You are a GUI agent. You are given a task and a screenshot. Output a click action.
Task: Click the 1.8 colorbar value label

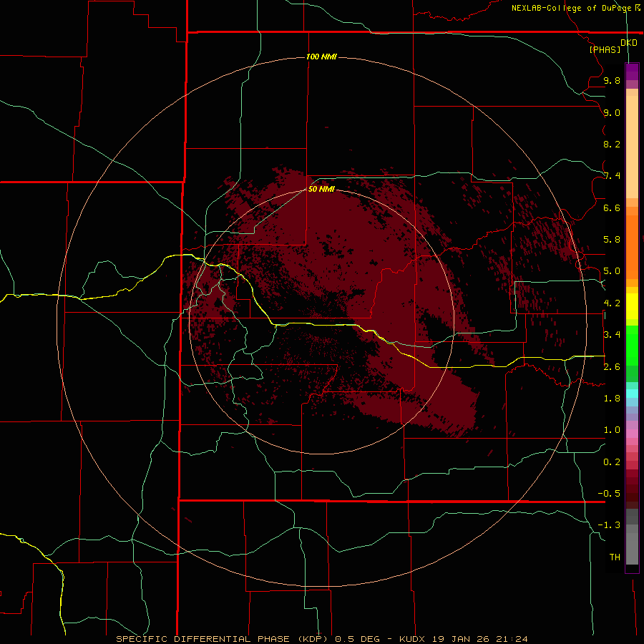(x=612, y=399)
